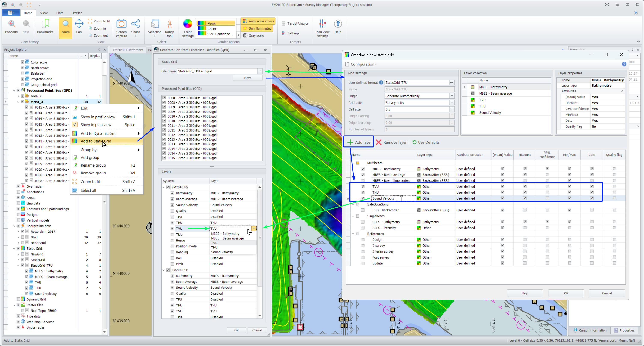Viewport: 644px width, 346px height.
Task: Choose Add to Dynamic Grid menu entry
Action: 98,133
